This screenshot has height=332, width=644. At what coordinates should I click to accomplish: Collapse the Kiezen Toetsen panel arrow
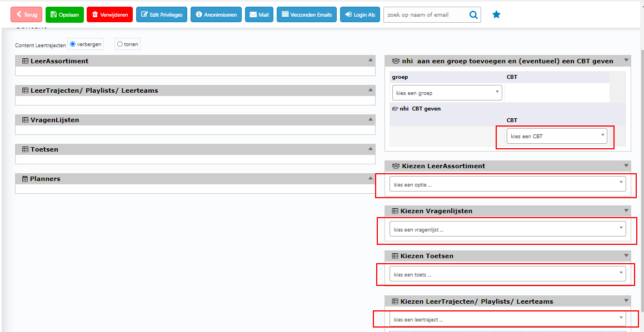pos(626,256)
